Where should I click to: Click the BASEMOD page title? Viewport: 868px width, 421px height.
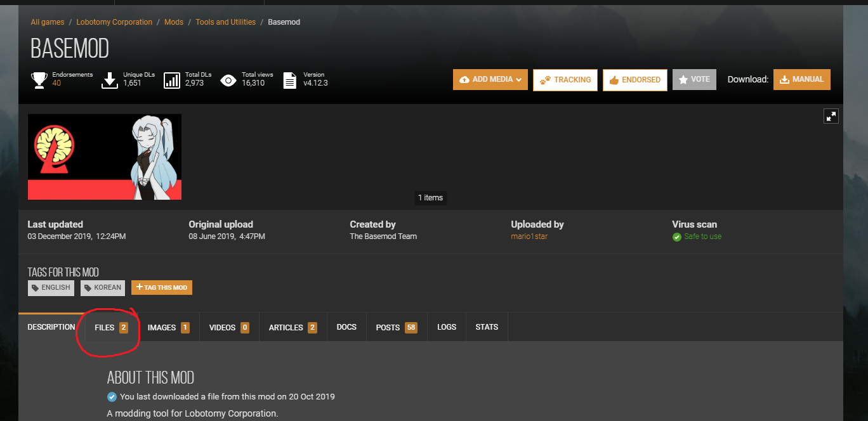pos(70,49)
